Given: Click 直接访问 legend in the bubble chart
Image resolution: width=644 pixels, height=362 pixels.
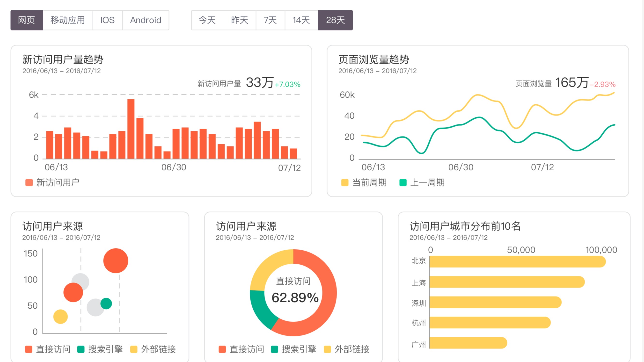Looking at the screenshot, I should [48, 349].
